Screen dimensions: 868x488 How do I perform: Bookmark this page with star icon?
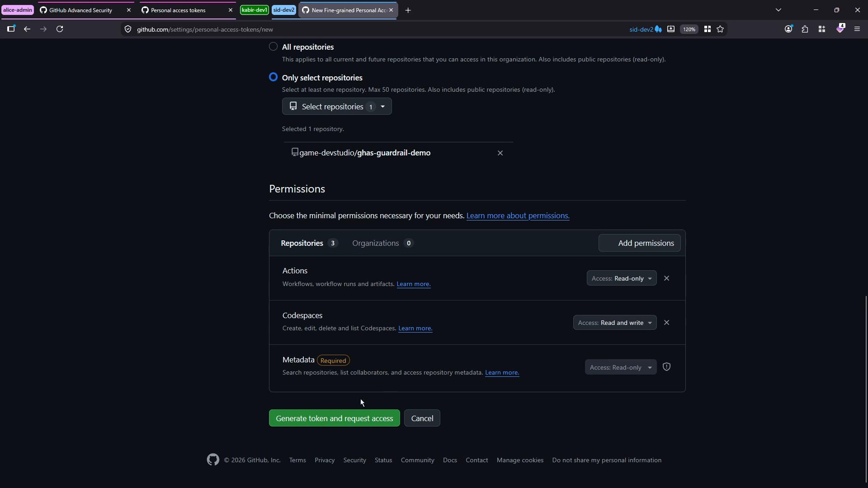point(721,29)
